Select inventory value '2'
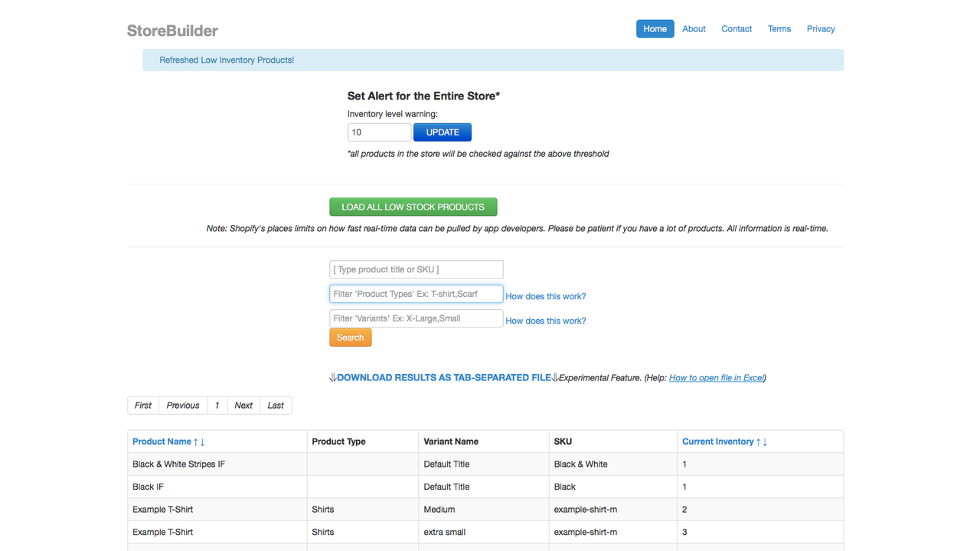This screenshot has width=980, height=551. 684,510
